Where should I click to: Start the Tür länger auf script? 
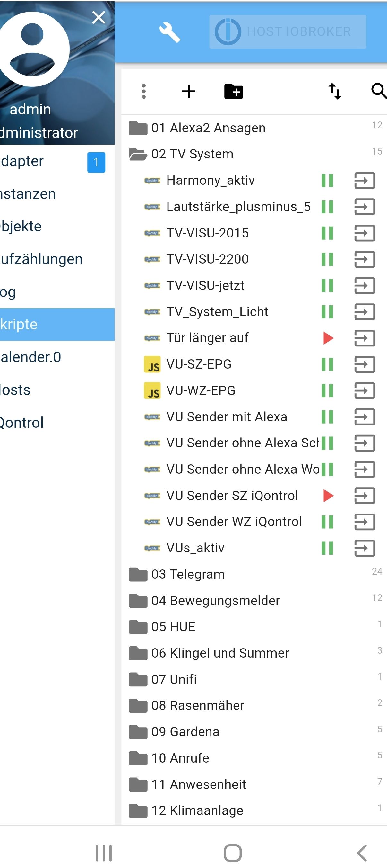click(x=328, y=338)
